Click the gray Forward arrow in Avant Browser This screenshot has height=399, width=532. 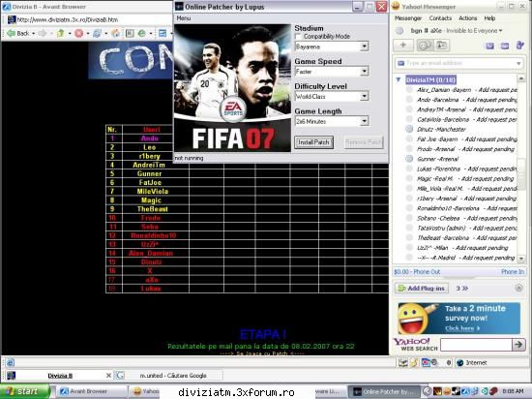(43, 33)
